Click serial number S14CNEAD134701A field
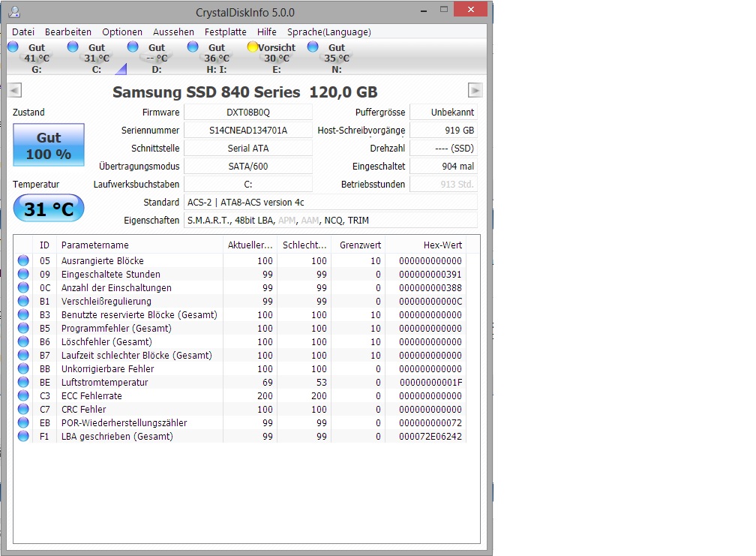Viewport: 756px width, 556px height. 248,131
